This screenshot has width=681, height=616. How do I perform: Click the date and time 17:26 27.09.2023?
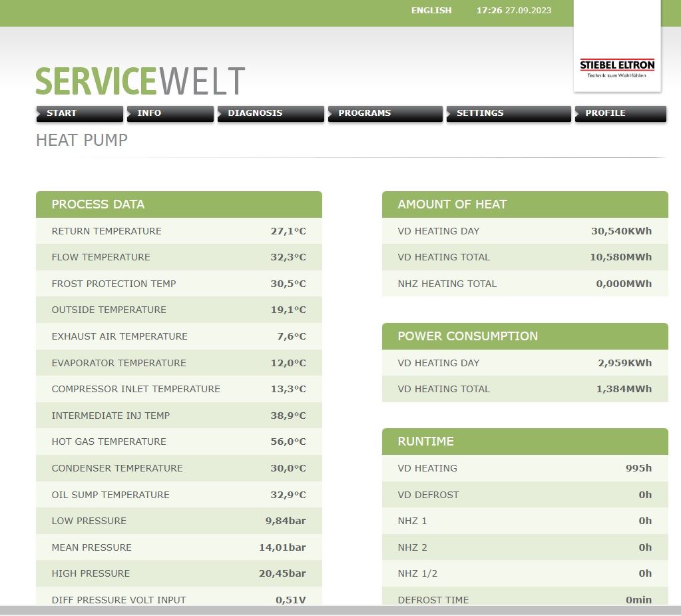point(514,11)
